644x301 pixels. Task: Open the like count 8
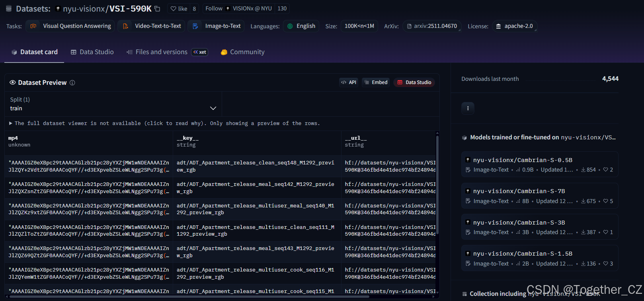194,9
